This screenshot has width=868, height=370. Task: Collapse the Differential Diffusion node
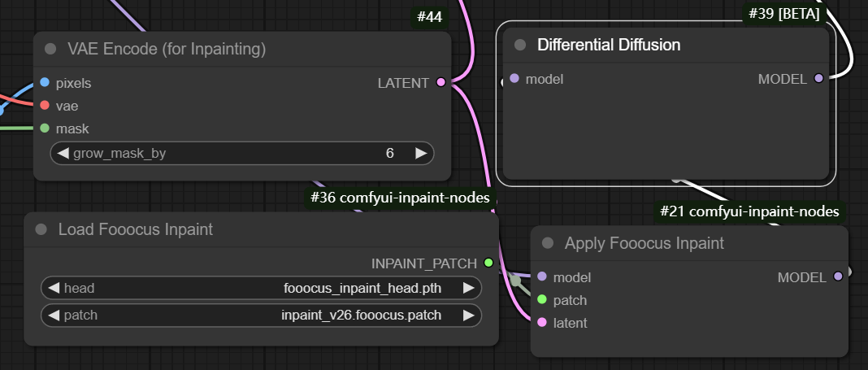click(520, 45)
